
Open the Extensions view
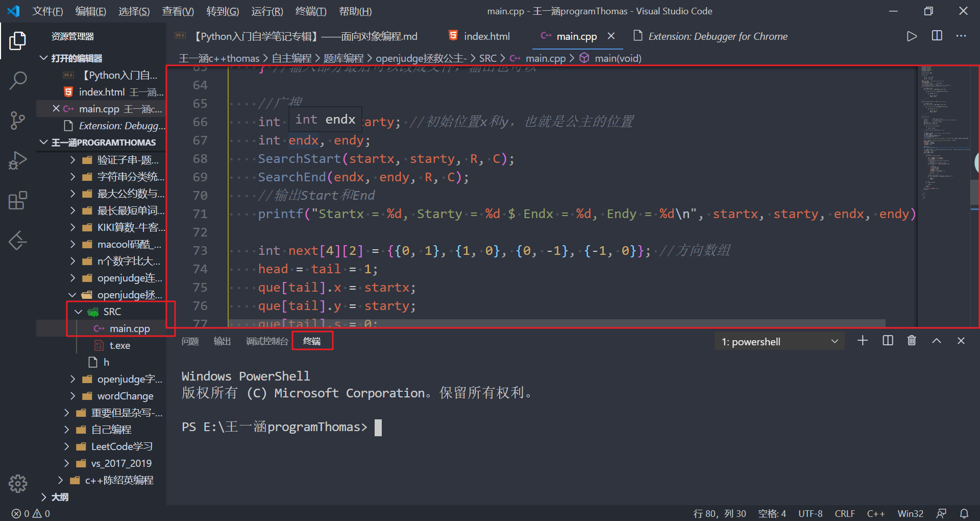pyautogui.click(x=18, y=200)
